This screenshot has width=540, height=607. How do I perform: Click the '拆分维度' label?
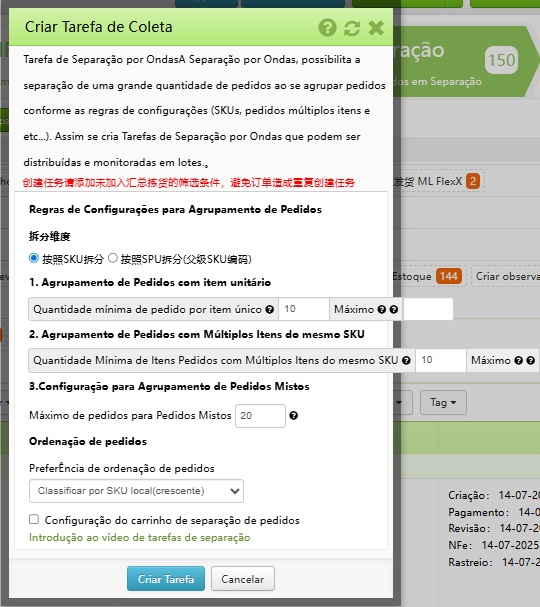pos(50,236)
